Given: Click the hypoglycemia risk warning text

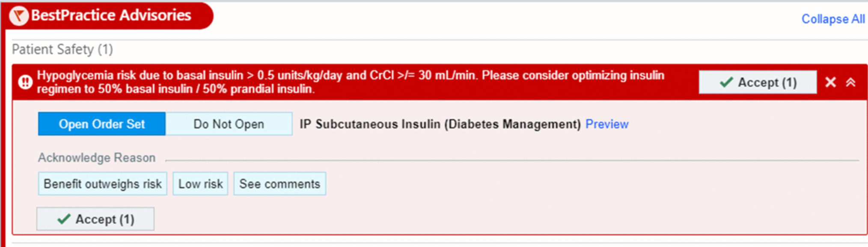Looking at the screenshot, I should click(x=350, y=82).
